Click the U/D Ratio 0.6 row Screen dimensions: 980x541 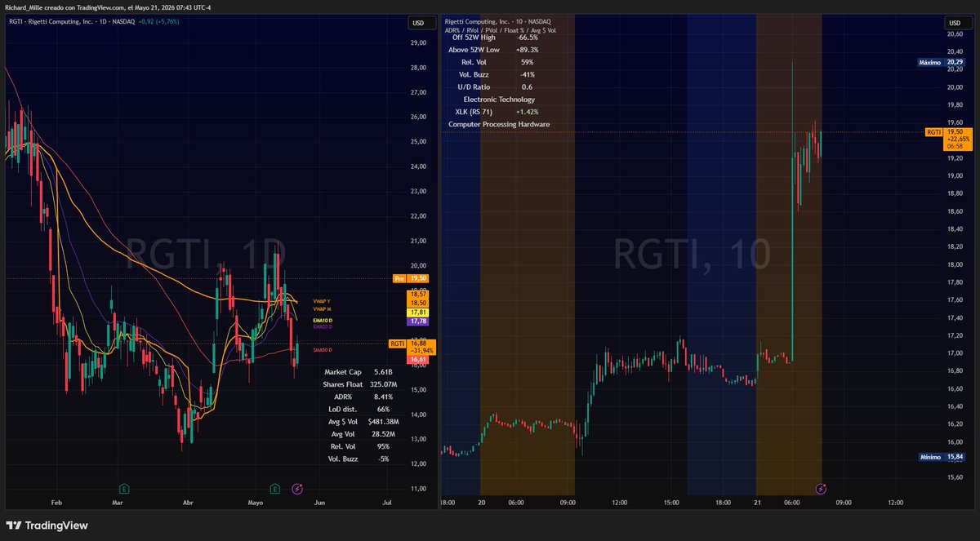point(494,86)
